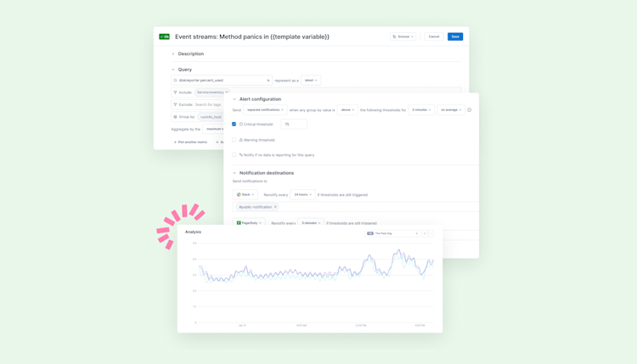Viewport: 637px width, 364px height.
Task: Open the PagerDuty destination dropdown
Action: click(x=249, y=222)
